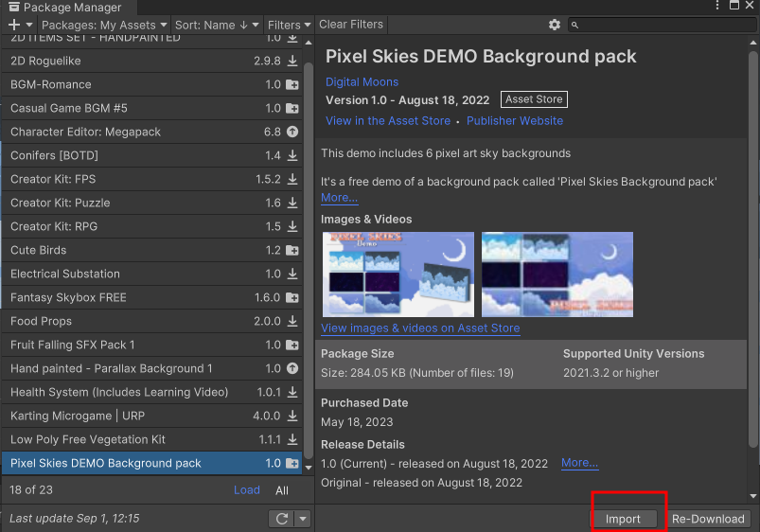This screenshot has width=760, height=532.
Task: Open the Filters dropdown
Action: point(289,25)
